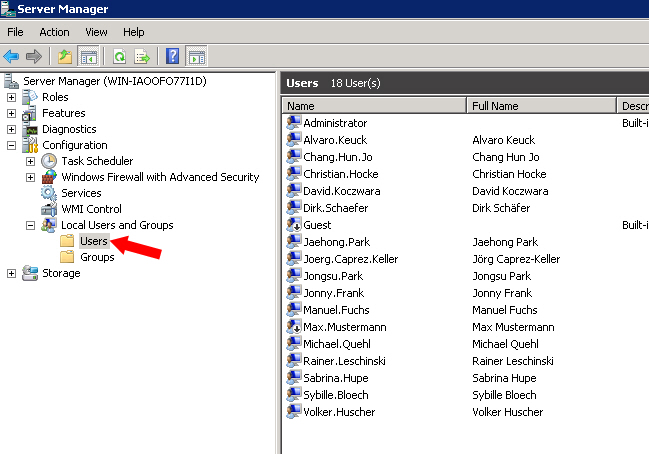Open the Action menu
649x454 pixels.
[54, 32]
